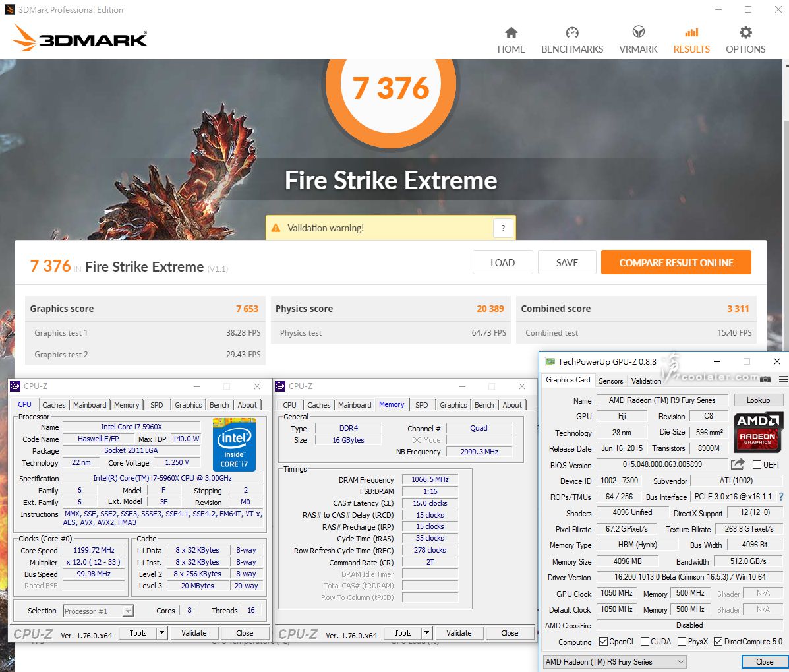This screenshot has width=789, height=672.
Task: Click Close in the left CPU-Z window
Action: point(245,632)
